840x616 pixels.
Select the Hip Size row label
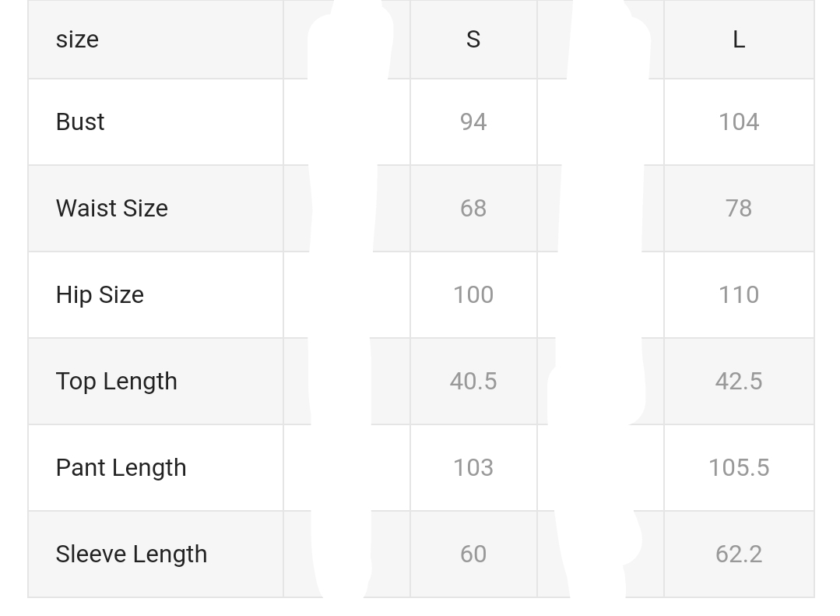[x=100, y=295]
